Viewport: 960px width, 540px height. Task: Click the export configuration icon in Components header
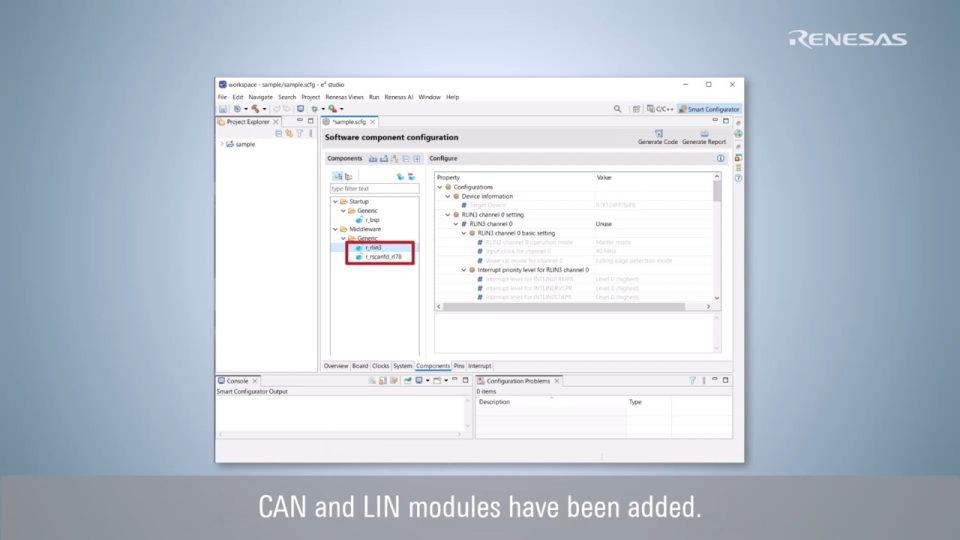tap(384, 159)
